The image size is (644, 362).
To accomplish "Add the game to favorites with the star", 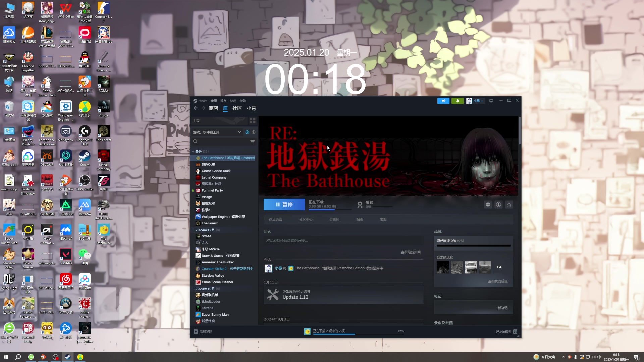I will point(509,205).
